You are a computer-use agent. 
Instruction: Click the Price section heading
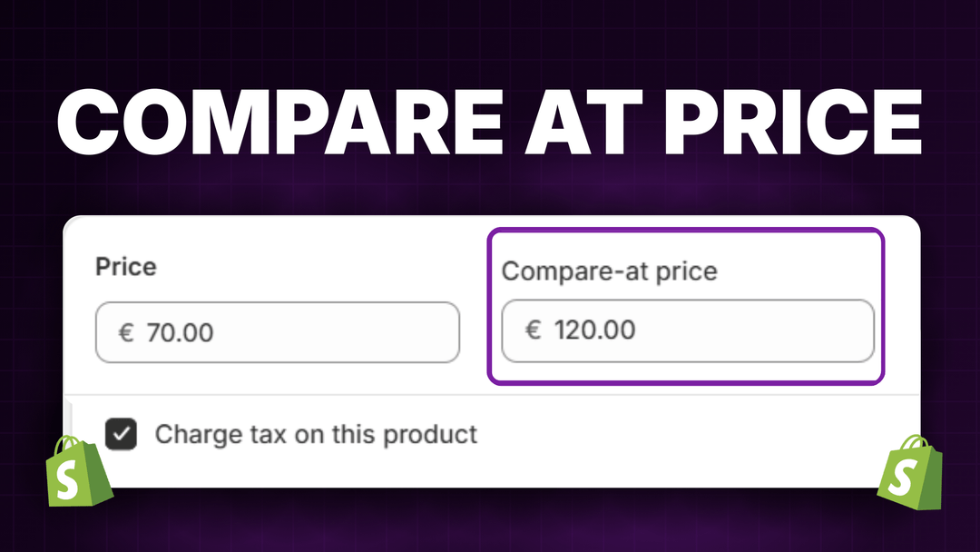click(x=125, y=267)
